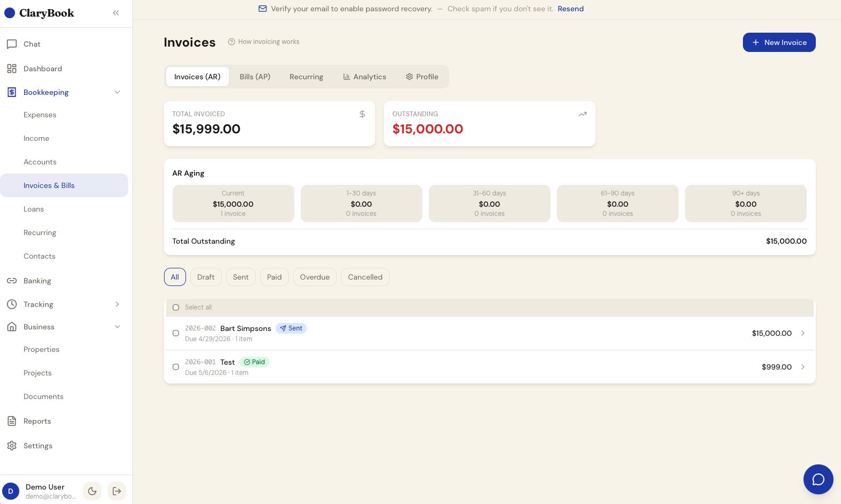This screenshot has width=841, height=504.
Task: Click the mail icon in the verification banner
Action: click(x=263, y=9)
